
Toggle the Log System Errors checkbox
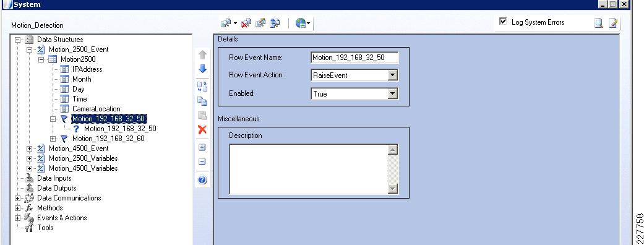503,22
